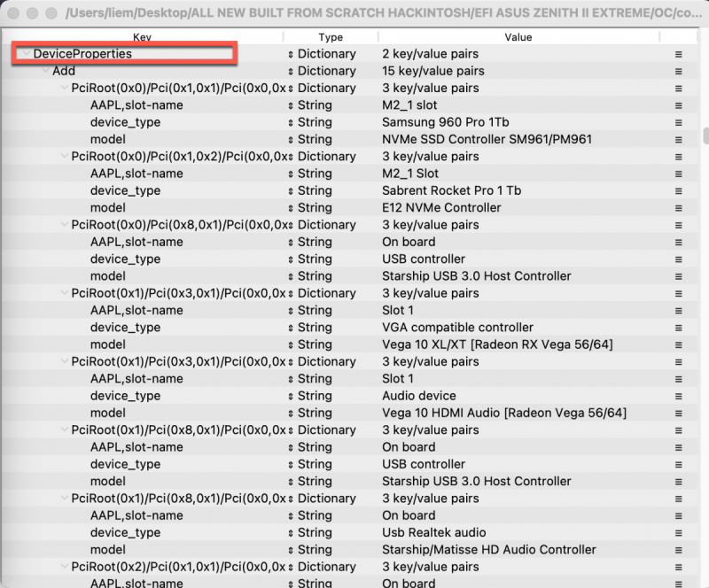The image size is (709, 588).
Task: Click the Key column header
Action: [142, 37]
